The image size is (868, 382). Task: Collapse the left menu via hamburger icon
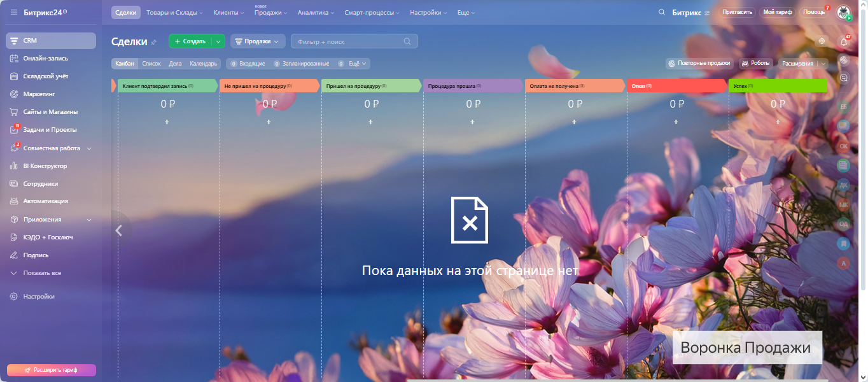14,12
